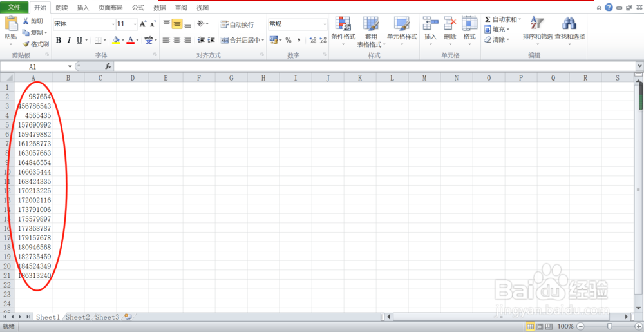
Task: Open the number format dropdown (常规)
Action: (x=325, y=24)
